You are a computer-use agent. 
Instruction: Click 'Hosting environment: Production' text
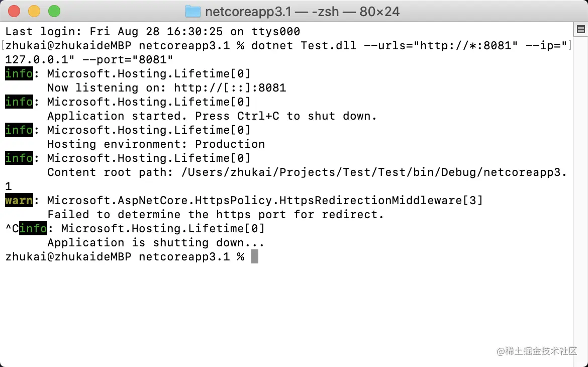pos(156,144)
